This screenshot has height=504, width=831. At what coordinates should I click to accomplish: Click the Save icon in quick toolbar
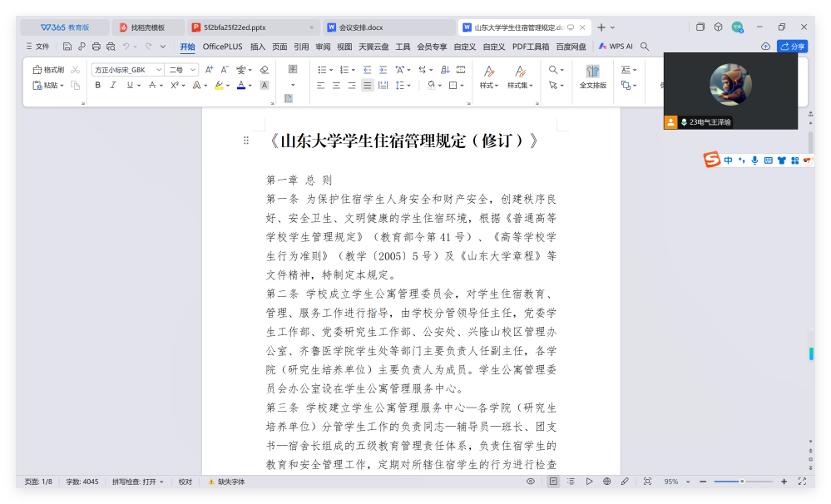click(x=67, y=46)
